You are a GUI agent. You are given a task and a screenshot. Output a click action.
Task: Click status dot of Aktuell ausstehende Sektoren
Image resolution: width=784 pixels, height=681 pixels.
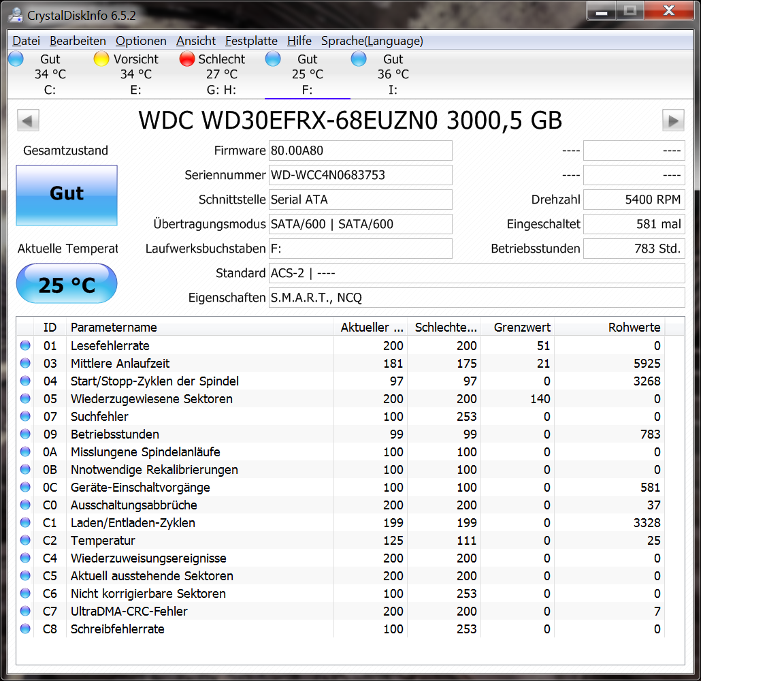(x=25, y=575)
